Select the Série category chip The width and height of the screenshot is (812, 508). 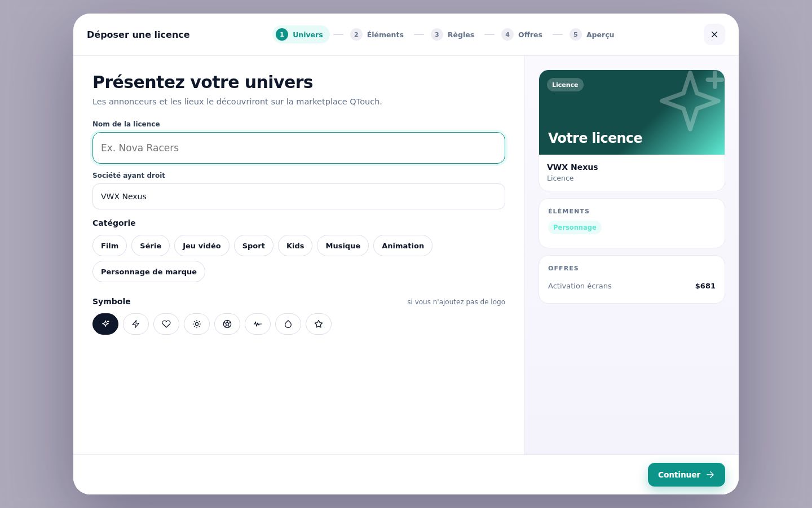pyautogui.click(x=151, y=246)
